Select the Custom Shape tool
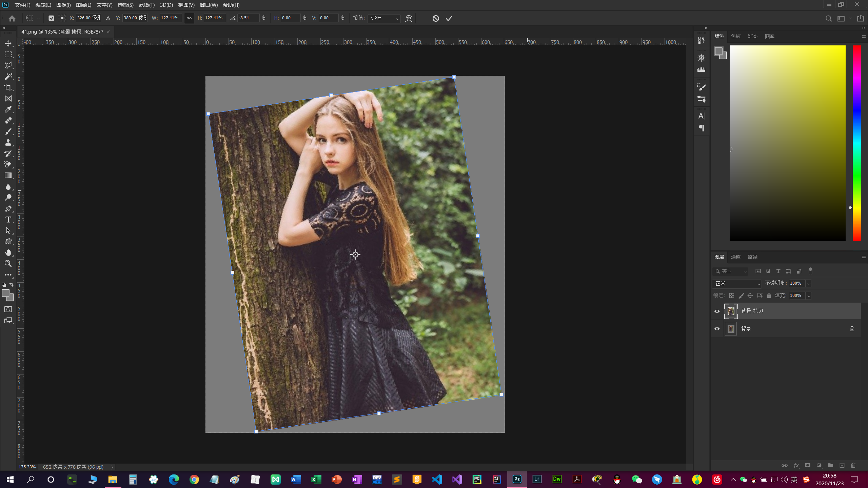 click(8, 242)
